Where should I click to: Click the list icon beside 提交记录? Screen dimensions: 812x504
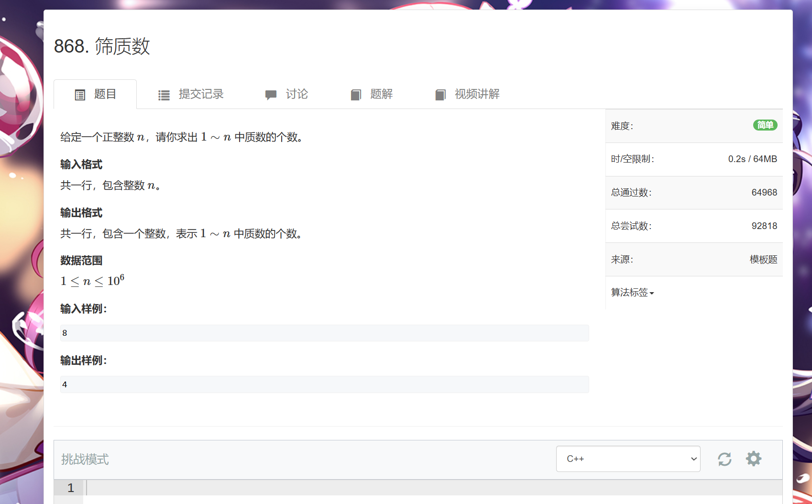click(x=164, y=95)
